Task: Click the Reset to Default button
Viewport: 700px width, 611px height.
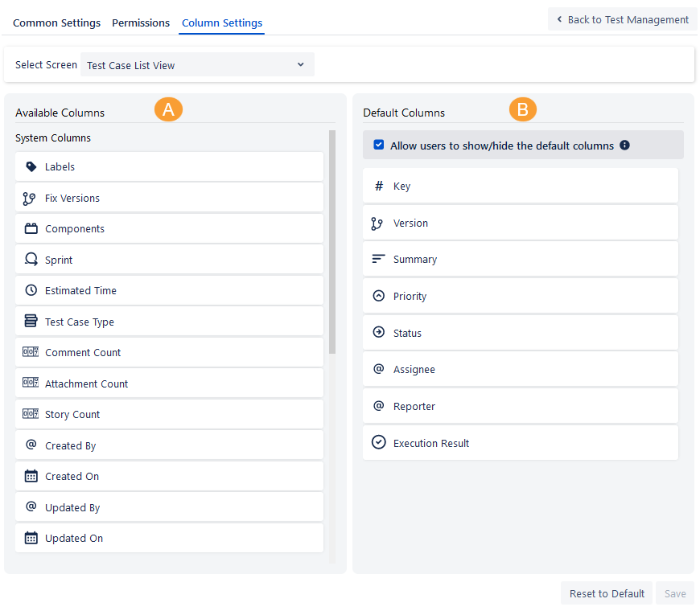Action: (607, 593)
